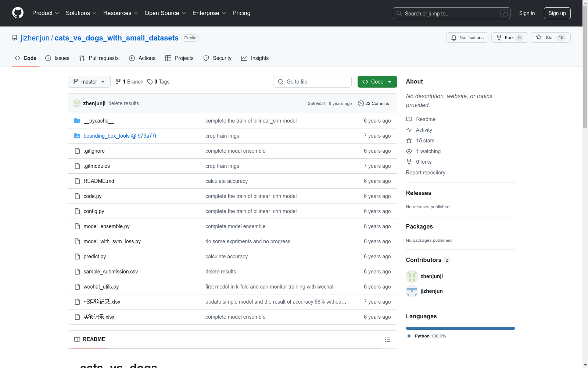588x368 pixels.
Task: Open the green Code dropdown
Action: [x=377, y=82]
